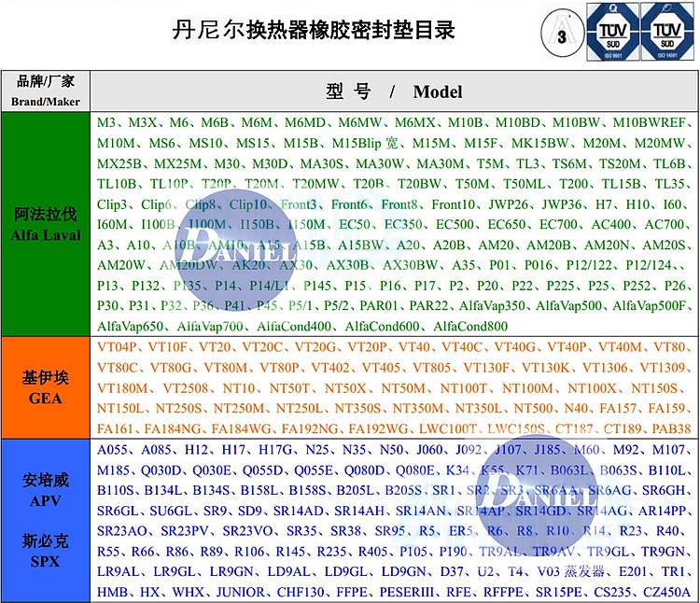This screenshot has height=603, width=700.
Task: Select APV model H17G
Action: coord(275,450)
